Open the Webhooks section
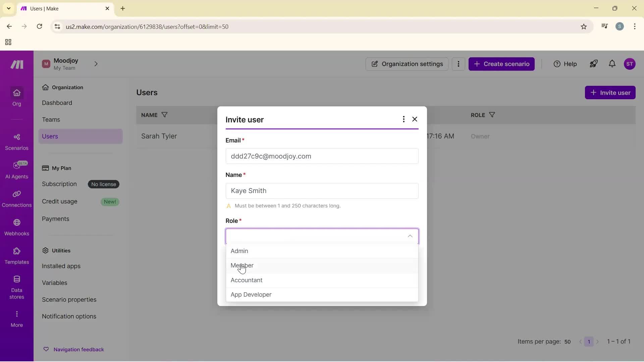 click(x=16, y=228)
